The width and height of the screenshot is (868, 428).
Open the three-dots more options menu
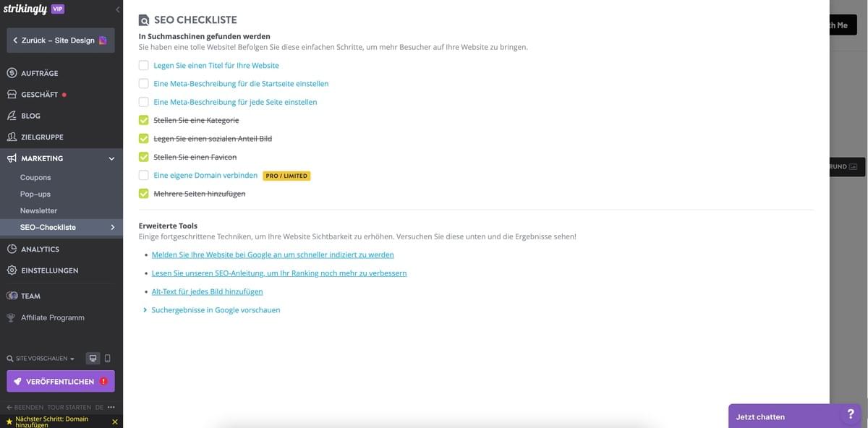pos(111,407)
